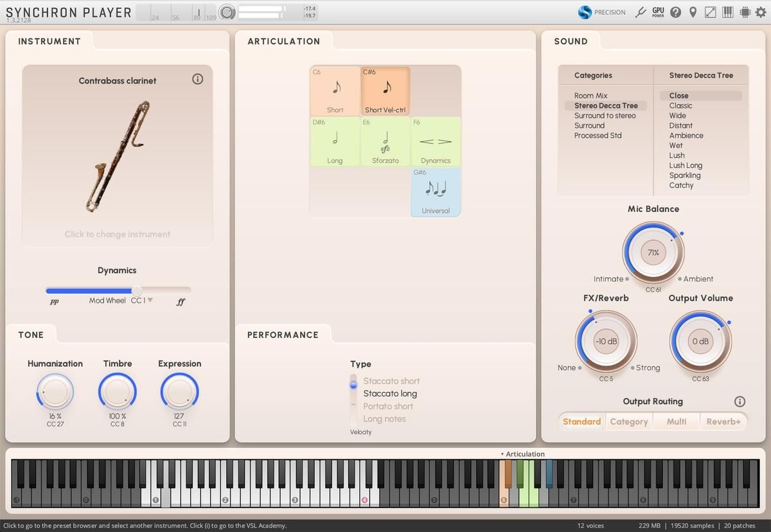
Task: Open the CPU chip icon
Action: pyautogui.click(x=745, y=12)
